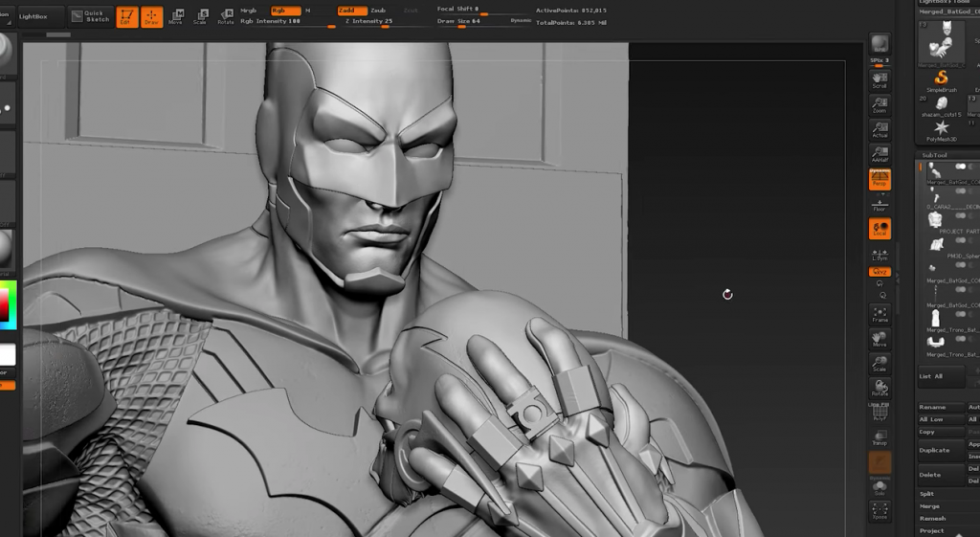
Task: Click the right shelf Scale view icon
Action: (x=880, y=364)
